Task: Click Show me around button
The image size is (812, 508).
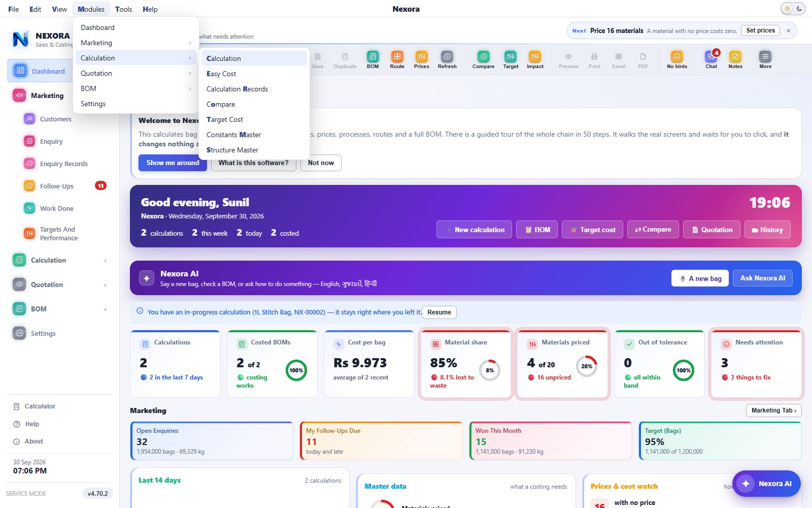Action: tap(173, 163)
